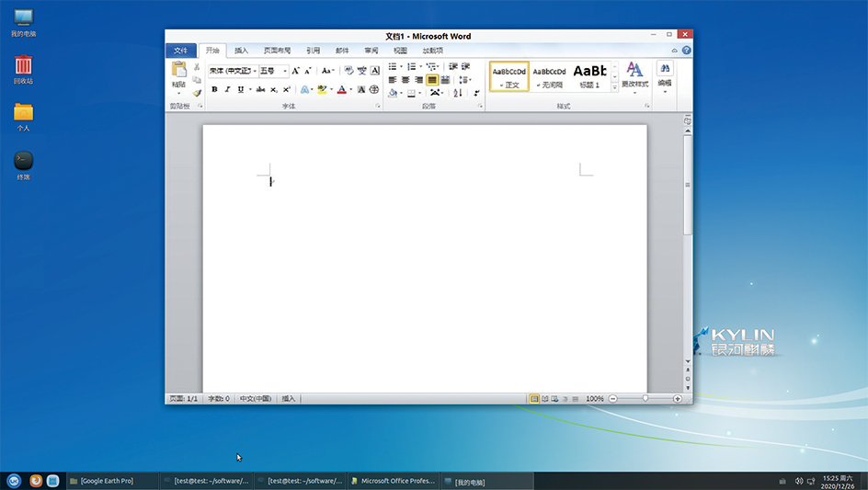The image size is (868, 490).
Task: Click the zoom slider handle
Action: pos(645,399)
